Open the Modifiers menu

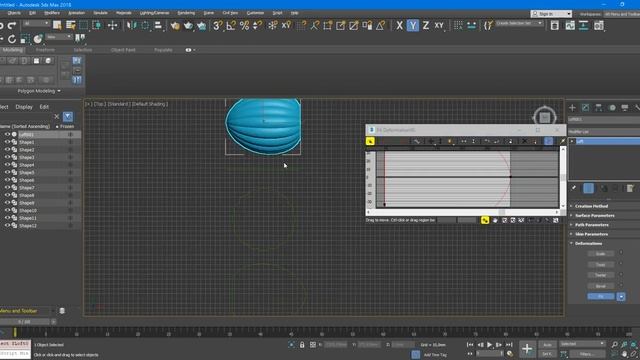(52, 13)
